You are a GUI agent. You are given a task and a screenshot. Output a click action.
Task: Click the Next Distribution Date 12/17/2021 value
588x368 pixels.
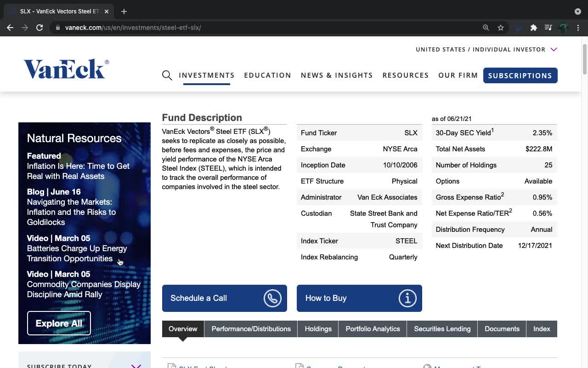coord(535,246)
